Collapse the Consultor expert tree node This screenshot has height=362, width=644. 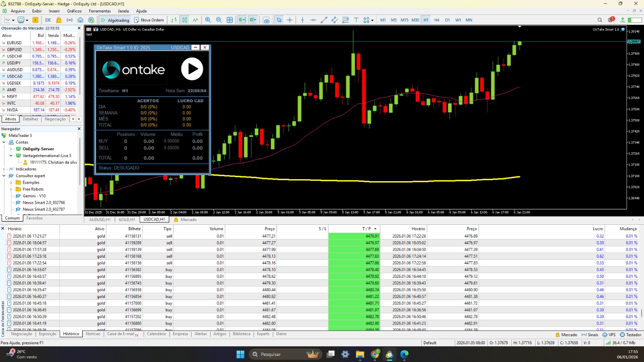[4, 176]
